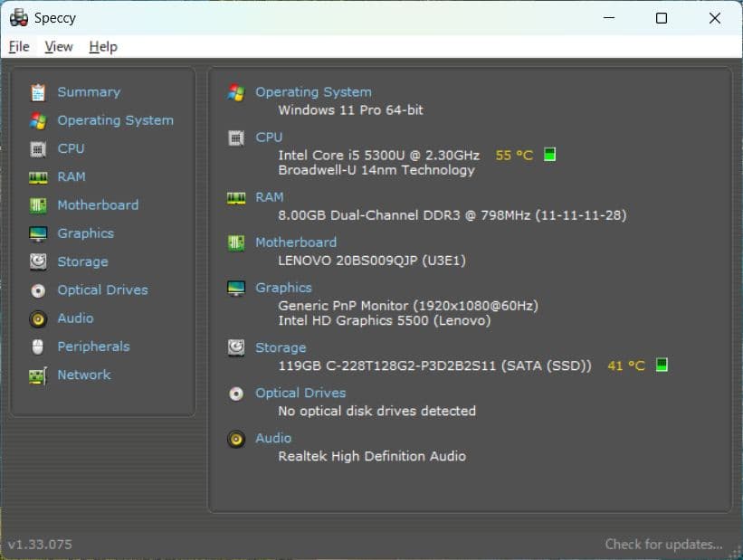743x560 pixels.
Task: Open the View menu
Action: [59, 46]
